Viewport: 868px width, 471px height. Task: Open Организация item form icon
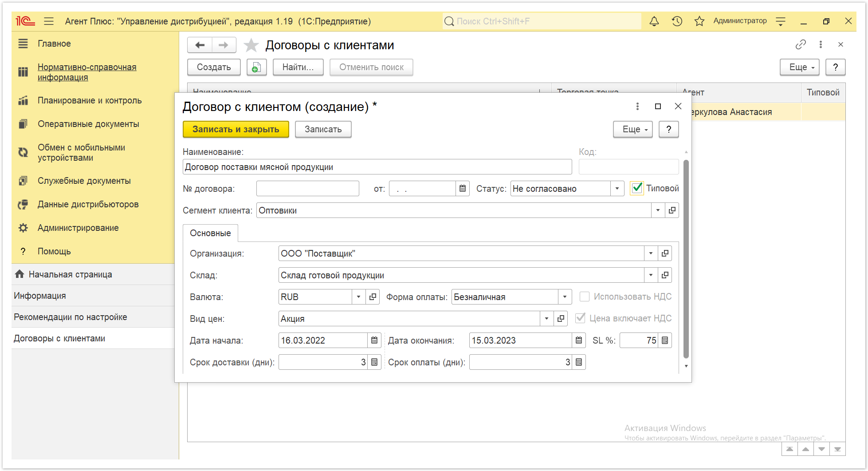[x=665, y=253]
